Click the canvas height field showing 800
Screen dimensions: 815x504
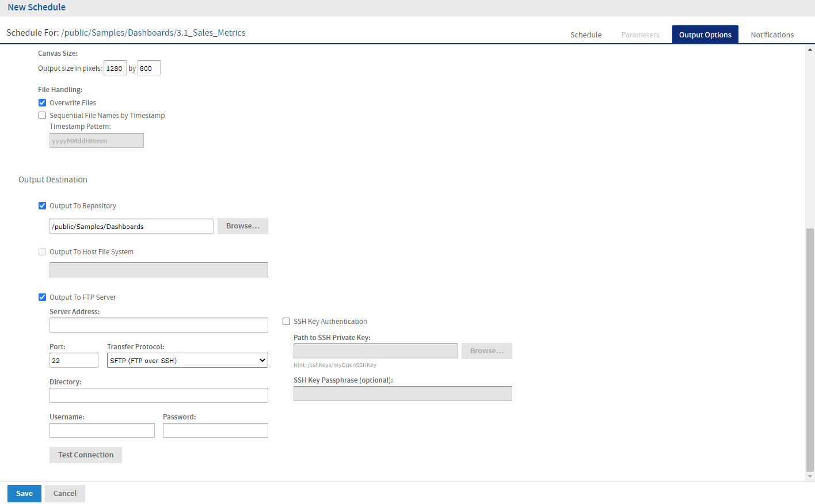coord(149,68)
